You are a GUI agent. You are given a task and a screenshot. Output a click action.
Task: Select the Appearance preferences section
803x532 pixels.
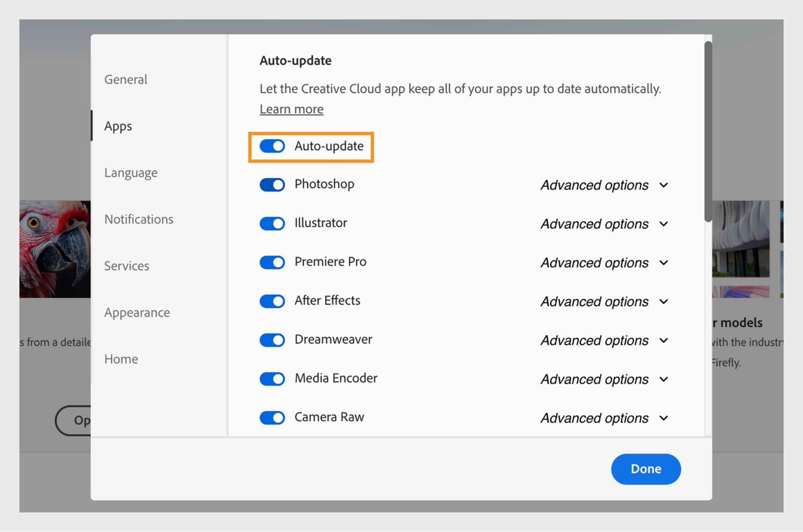137,312
